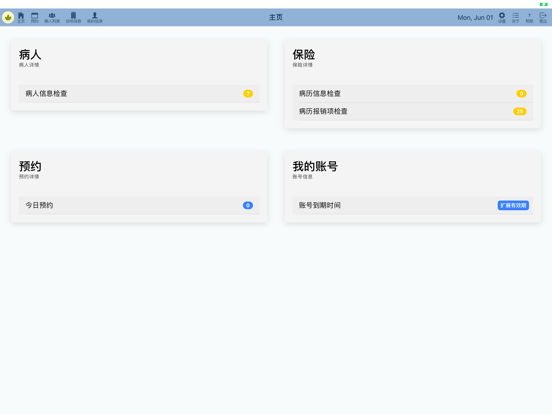Image resolution: width=552 pixels, height=414 pixels.
Task: Click the 保险 card heading
Action: pos(304,55)
